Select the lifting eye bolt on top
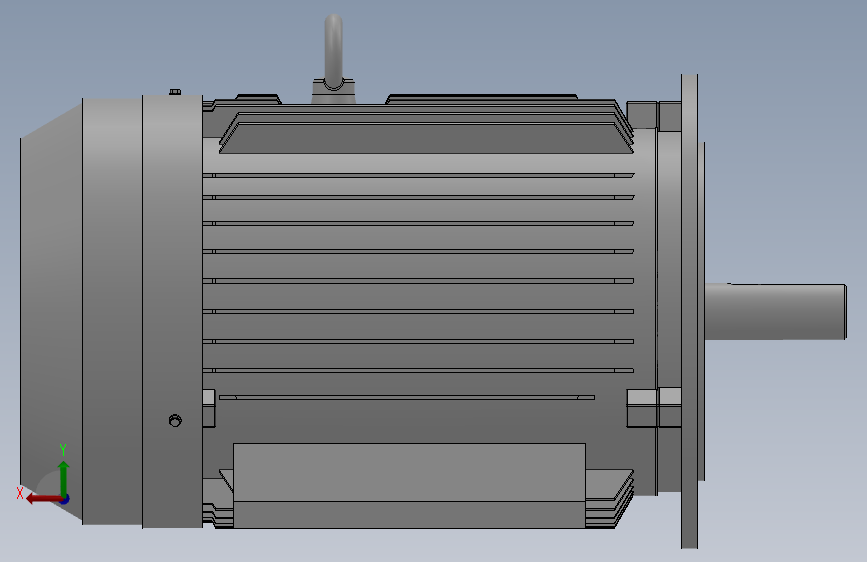This screenshot has height=562, width=867. coord(333,58)
